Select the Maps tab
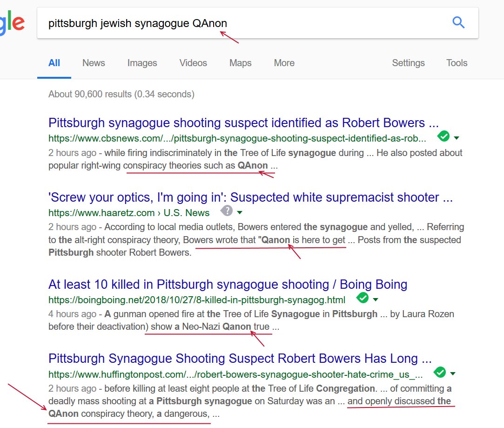Image resolution: width=504 pixels, height=428 pixels. click(x=240, y=63)
